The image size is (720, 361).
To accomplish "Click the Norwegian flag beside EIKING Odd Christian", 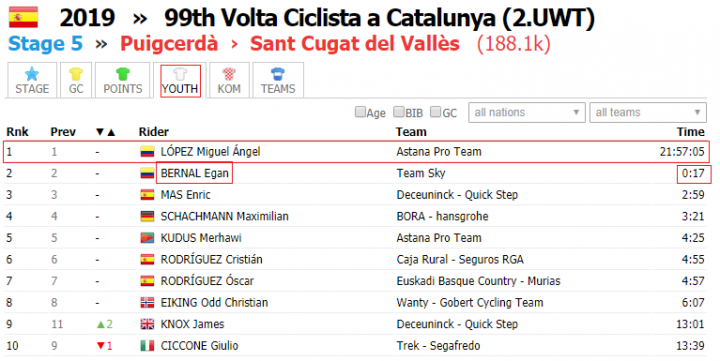I will [147, 303].
